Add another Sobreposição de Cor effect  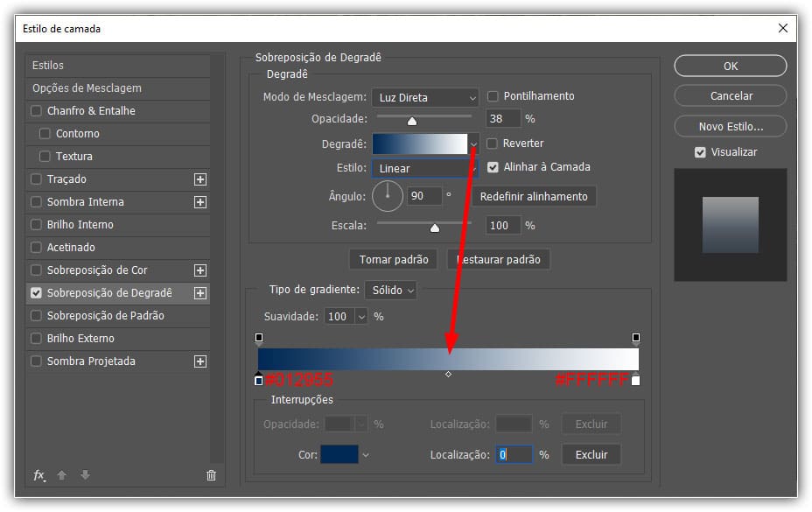pyautogui.click(x=200, y=270)
